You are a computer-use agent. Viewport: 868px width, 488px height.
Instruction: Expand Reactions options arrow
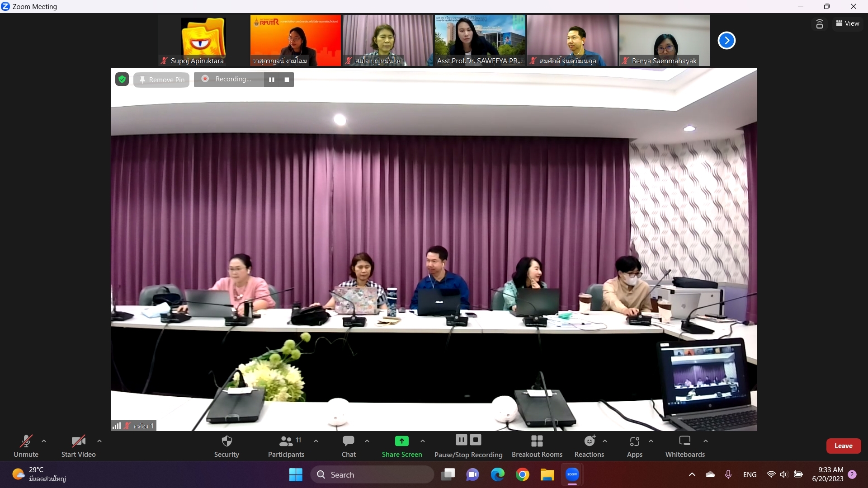(x=605, y=441)
